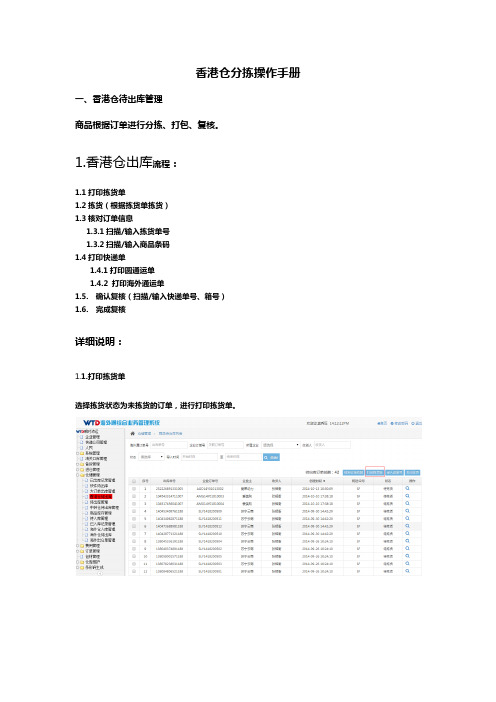Click the heading 详细说明:
Viewport: 496px width, 702px height.
(x=98, y=342)
